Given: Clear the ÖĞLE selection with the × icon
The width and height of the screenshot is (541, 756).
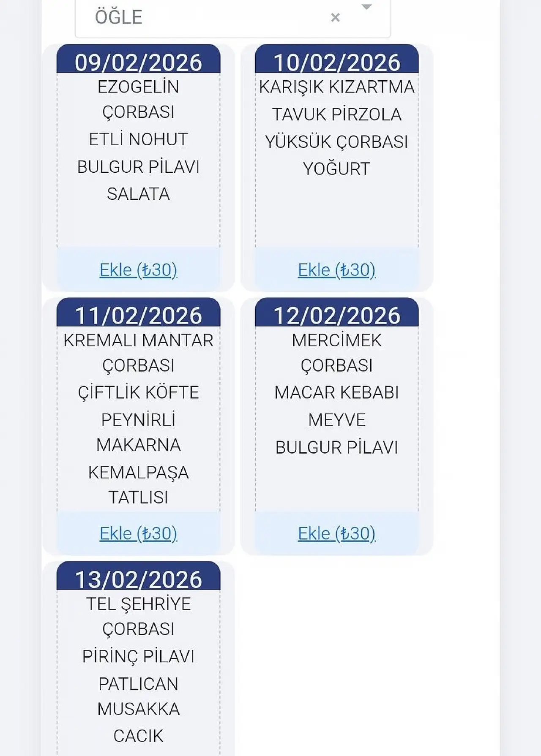Looking at the screenshot, I should point(335,17).
